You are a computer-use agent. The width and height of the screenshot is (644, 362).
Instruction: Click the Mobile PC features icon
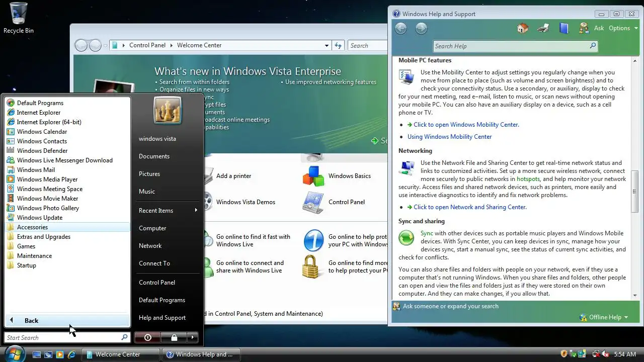pos(406,76)
